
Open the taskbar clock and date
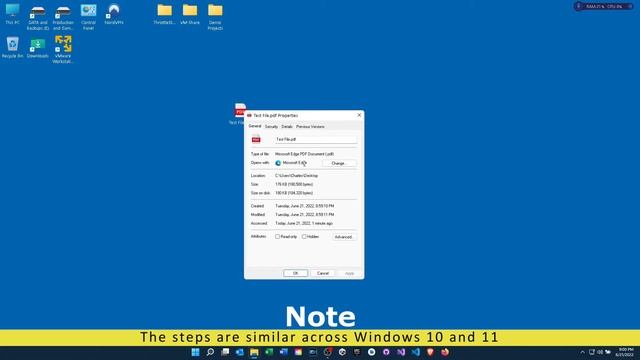tap(624, 352)
